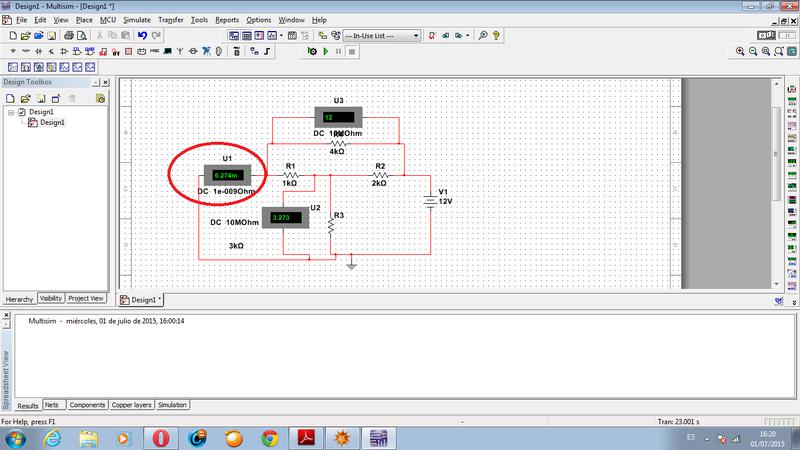Start the simulation with the green Run button
Screen dimensions: 800x450
[x=325, y=50]
